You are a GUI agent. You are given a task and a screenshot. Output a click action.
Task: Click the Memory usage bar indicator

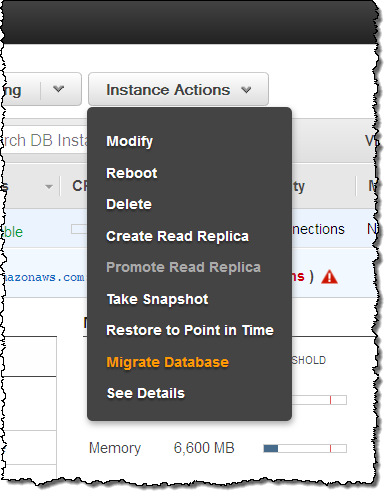pyautogui.click(x=305, y=448)
